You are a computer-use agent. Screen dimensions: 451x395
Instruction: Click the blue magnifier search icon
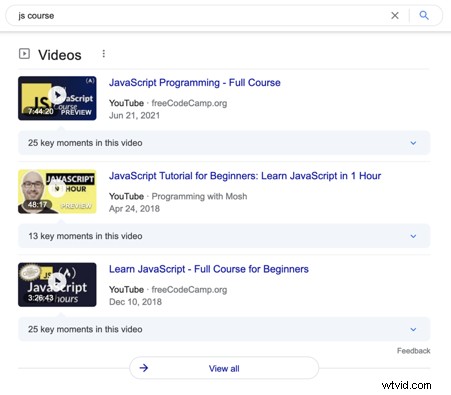click(x=424, y=15)
